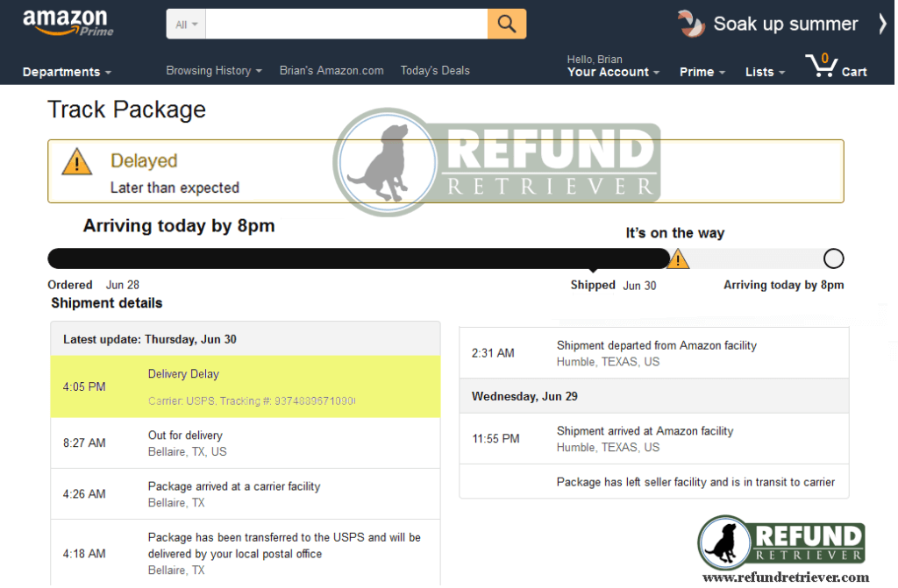Click the 11:55 PM timestamp
The width and height of the screenshot is (898, 588).
pos(495,438)
